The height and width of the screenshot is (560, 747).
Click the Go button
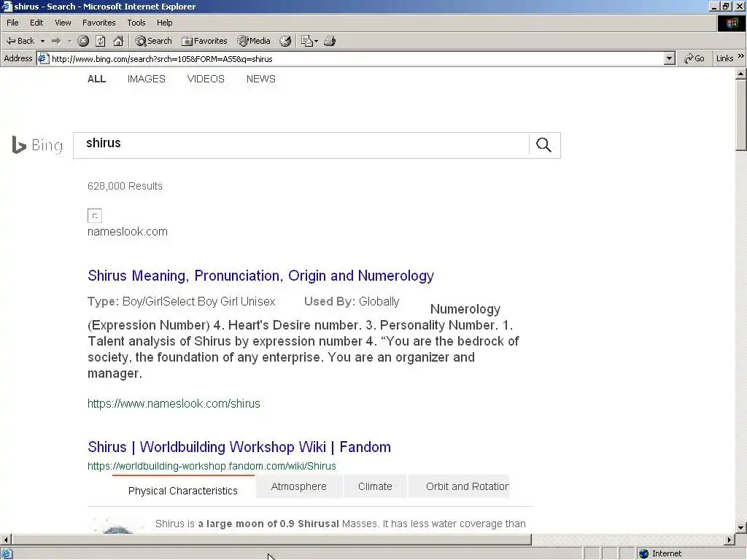click(694, 58)
